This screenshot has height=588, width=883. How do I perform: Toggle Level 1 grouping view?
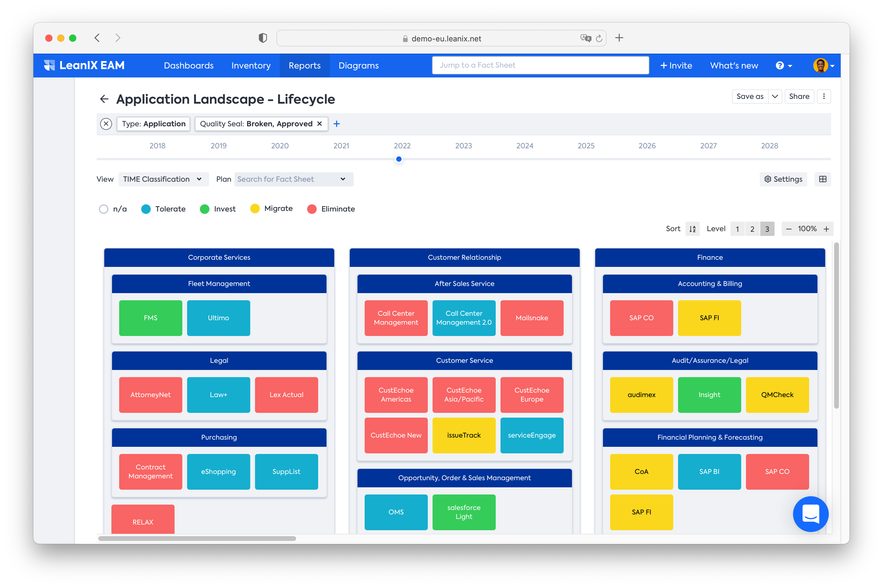[x=737, y=228]
